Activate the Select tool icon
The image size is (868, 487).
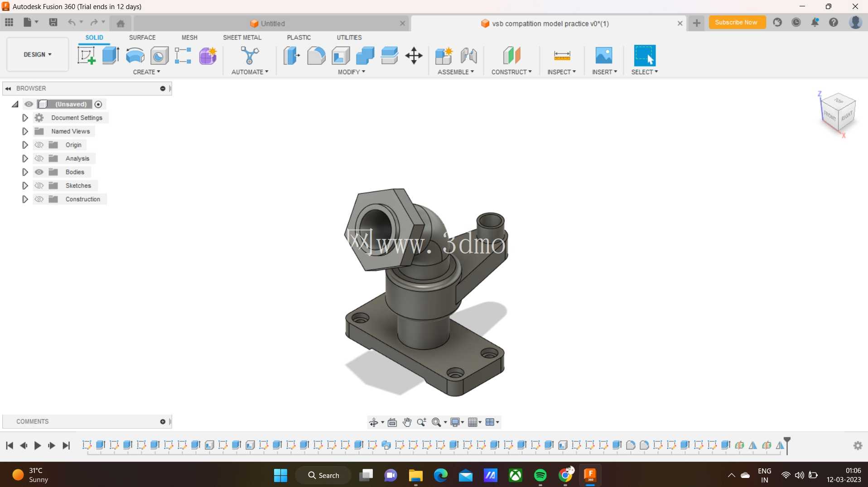[x=645, y=56]
